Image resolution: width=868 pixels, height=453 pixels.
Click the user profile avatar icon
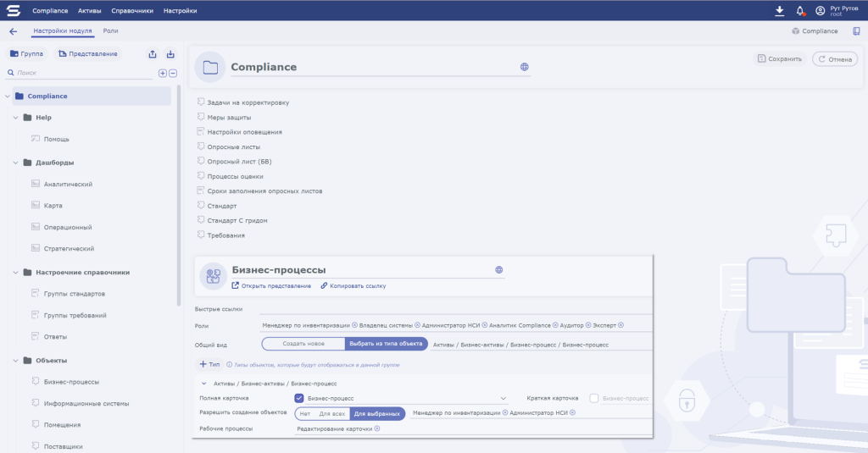[x=821, y=11]
